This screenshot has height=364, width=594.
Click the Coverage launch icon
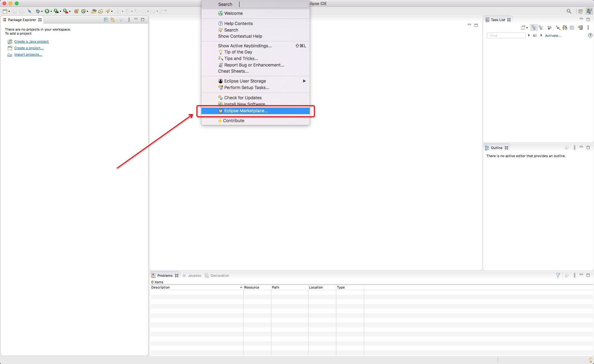56,11
